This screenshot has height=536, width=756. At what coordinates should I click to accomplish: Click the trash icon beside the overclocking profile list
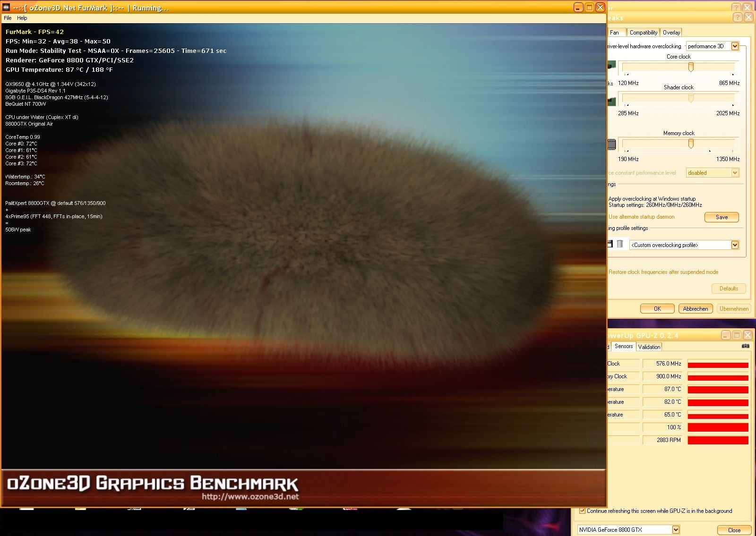pos(620,244)
